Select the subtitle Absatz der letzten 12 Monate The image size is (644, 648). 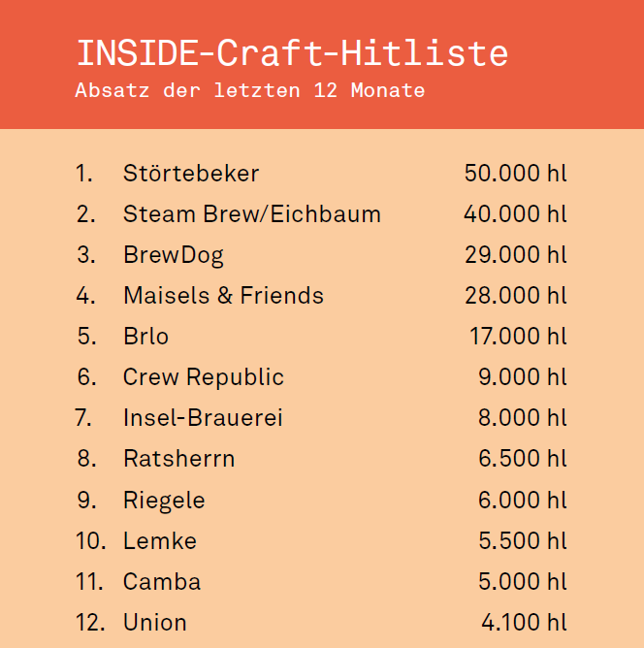249,91
